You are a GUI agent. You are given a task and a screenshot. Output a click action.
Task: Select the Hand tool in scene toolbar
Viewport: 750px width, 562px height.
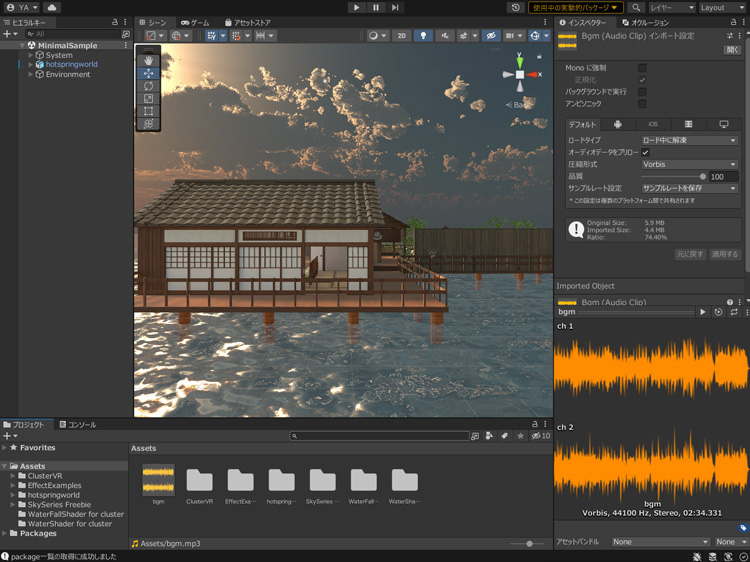pos(149,60)
